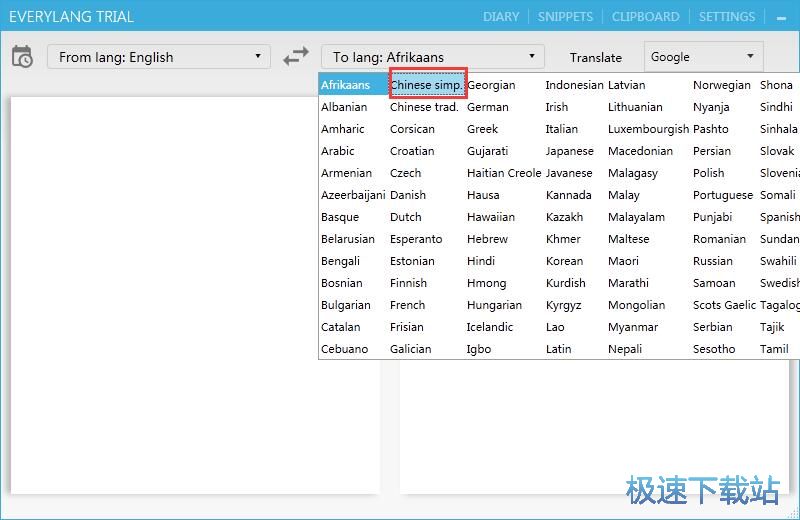The image size is (800, 520).
Task: Swap source and target languages
Action: click(x=296, y=56)
